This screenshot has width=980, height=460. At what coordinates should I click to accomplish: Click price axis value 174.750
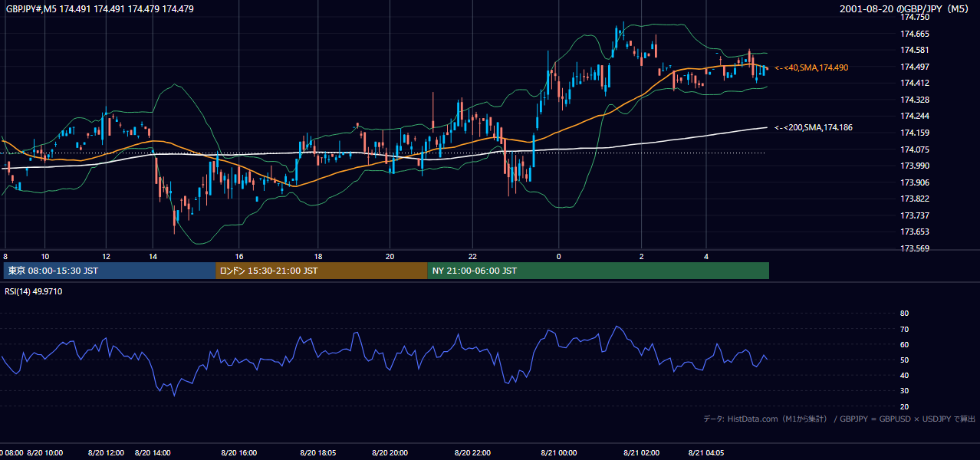915,17
